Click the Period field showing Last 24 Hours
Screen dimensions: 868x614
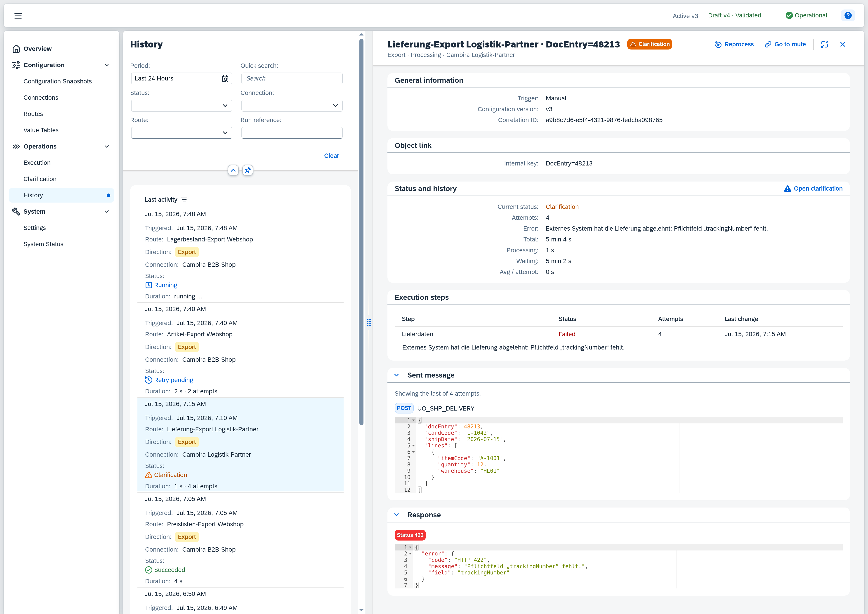coord(182,78)
